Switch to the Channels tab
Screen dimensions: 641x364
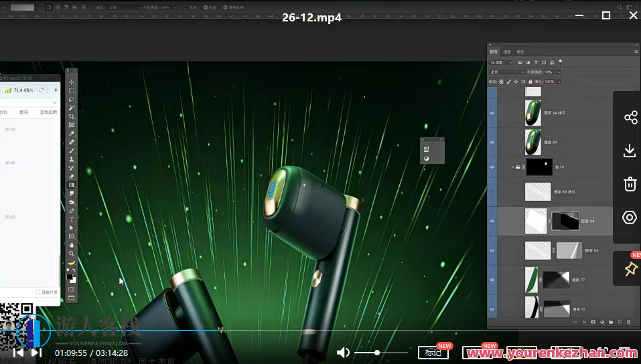507,52
